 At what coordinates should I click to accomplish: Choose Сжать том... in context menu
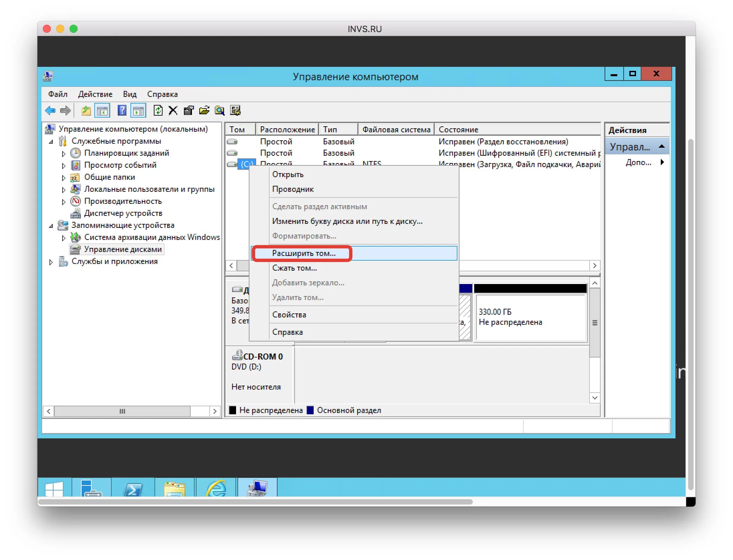pos(354,268)
